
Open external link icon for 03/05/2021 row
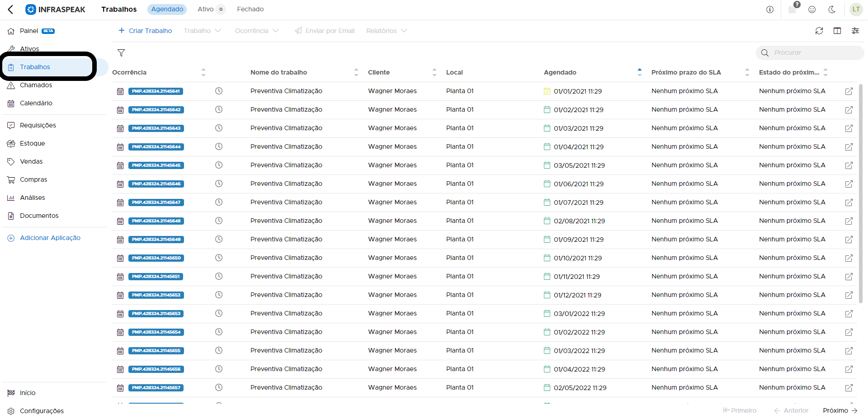[849, 165]
